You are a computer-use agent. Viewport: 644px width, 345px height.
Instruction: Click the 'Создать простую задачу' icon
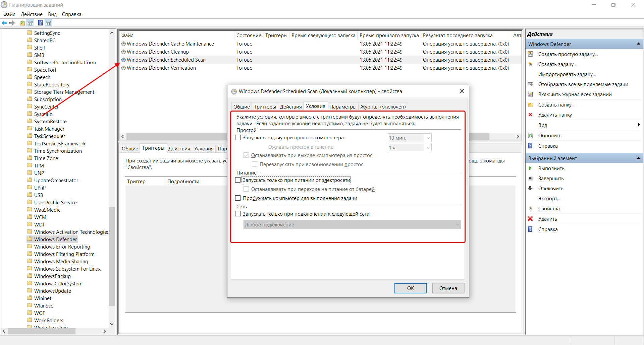[x=531, y=54]
